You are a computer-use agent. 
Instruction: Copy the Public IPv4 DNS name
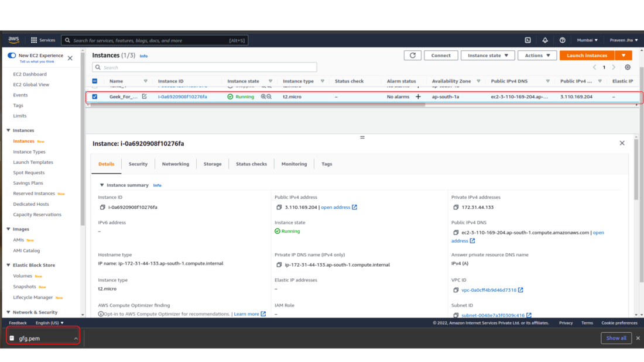pos(455,233)
